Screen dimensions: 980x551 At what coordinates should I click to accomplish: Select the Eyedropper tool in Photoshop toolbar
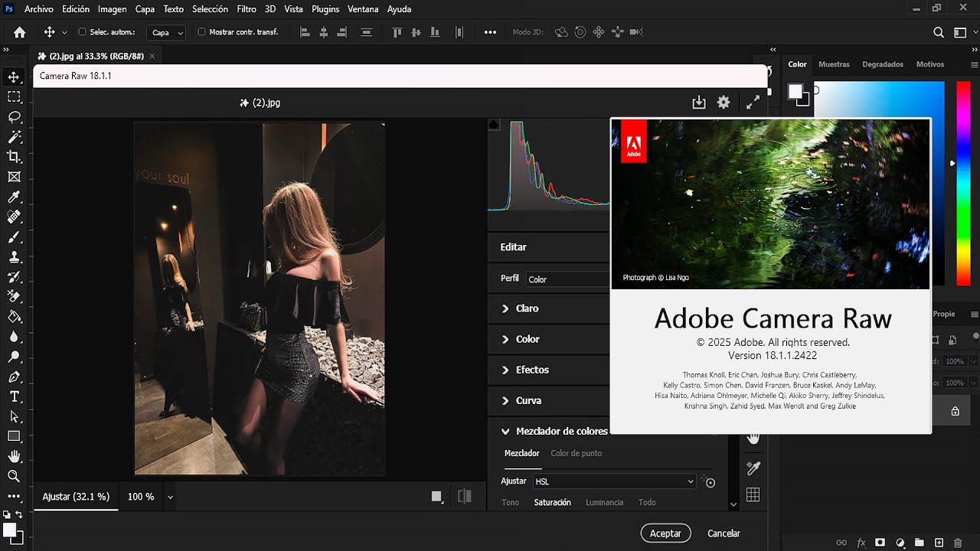(x=14, y=197)
